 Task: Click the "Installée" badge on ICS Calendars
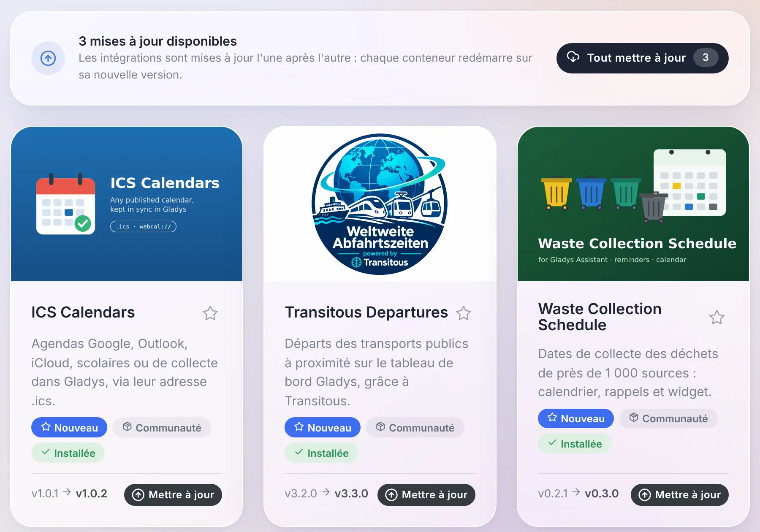click(68, 453)
